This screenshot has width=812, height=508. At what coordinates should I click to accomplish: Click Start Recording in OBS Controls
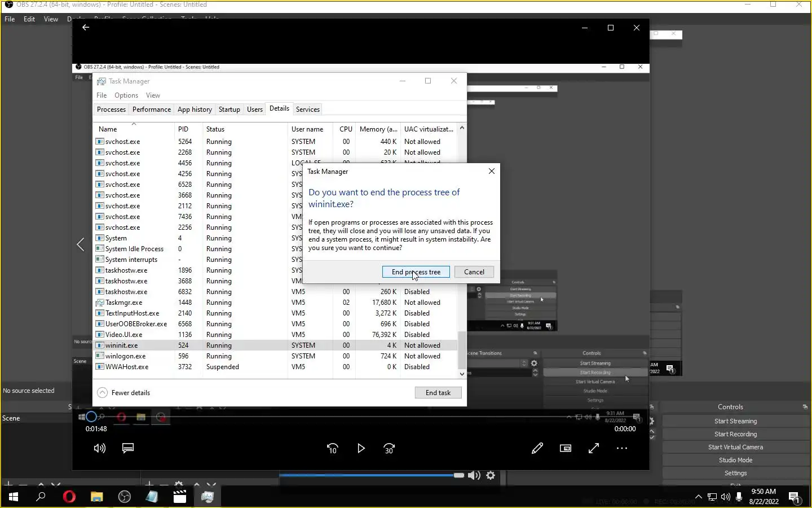coord(735,434)
